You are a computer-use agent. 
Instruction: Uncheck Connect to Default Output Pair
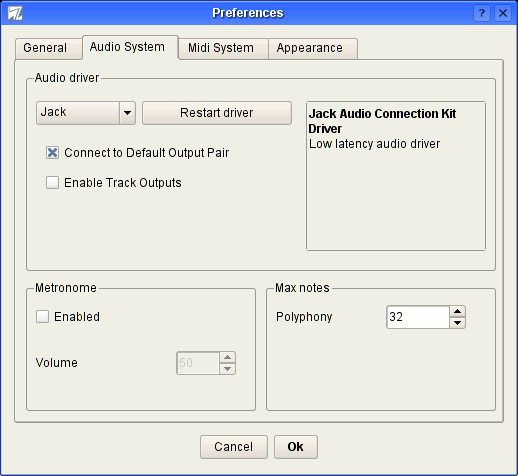(x=52, y=153)
